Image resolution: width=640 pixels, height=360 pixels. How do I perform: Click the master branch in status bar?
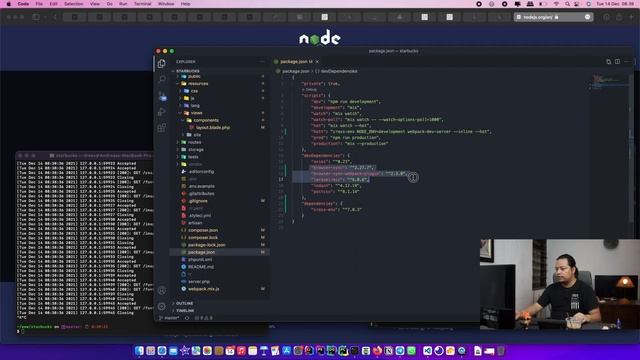[x=169, y=318]
